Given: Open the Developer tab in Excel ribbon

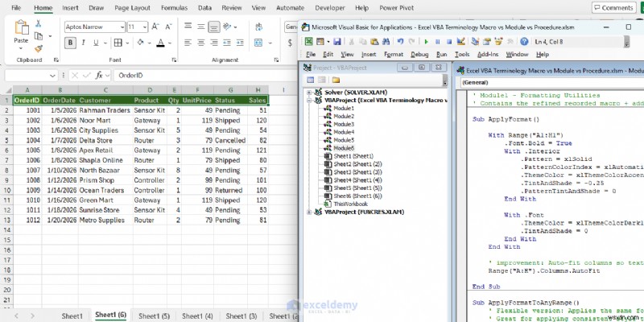Looking at the screenshot, I should click(x=330, y=8).
